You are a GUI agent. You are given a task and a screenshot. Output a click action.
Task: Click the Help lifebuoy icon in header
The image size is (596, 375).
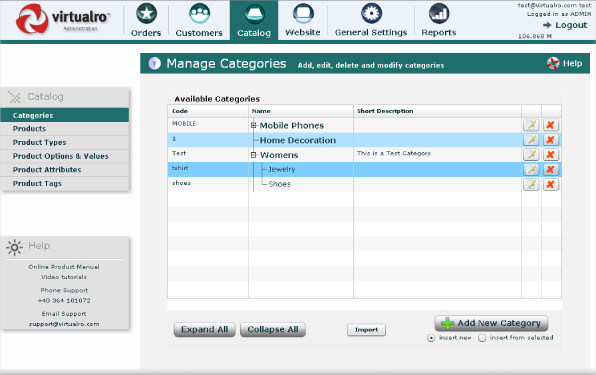click(x=553, y=63)
